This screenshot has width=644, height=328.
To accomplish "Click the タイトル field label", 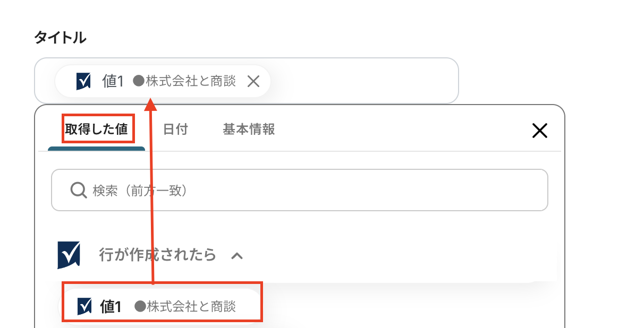I will [x=60, y=38].
